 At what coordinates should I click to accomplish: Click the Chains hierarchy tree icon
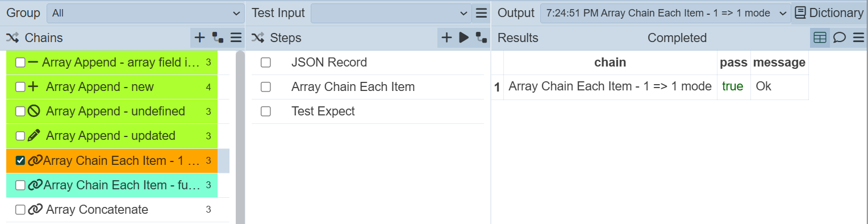[x=218, y=38]
